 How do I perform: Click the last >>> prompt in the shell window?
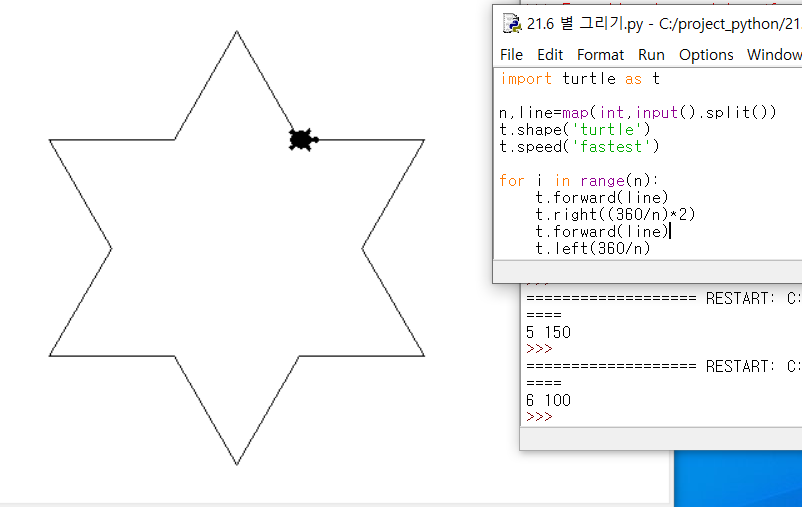(539, 417)
